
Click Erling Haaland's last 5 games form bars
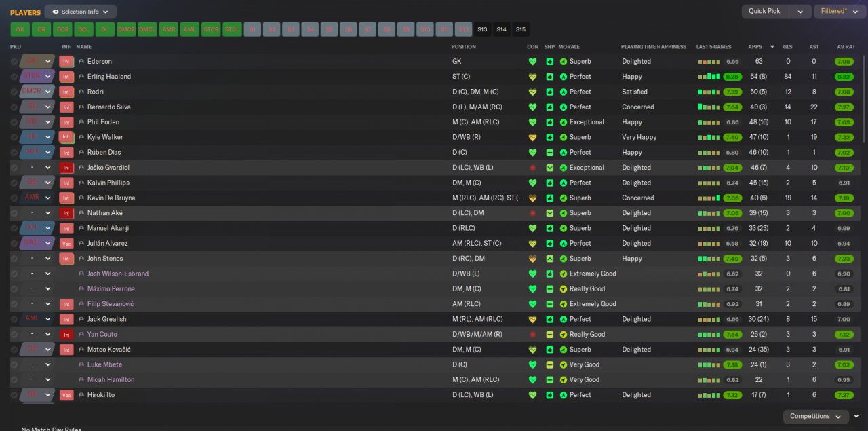click(x=709, y=77)
